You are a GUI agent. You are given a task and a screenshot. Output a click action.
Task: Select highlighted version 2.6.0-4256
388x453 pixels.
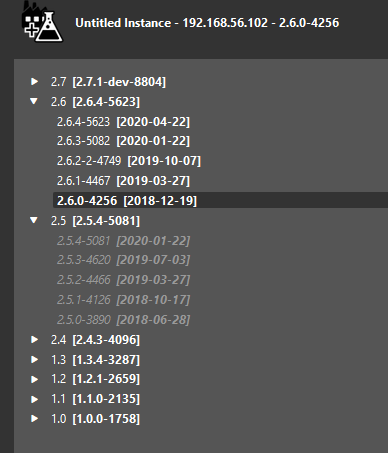(220, 200)
